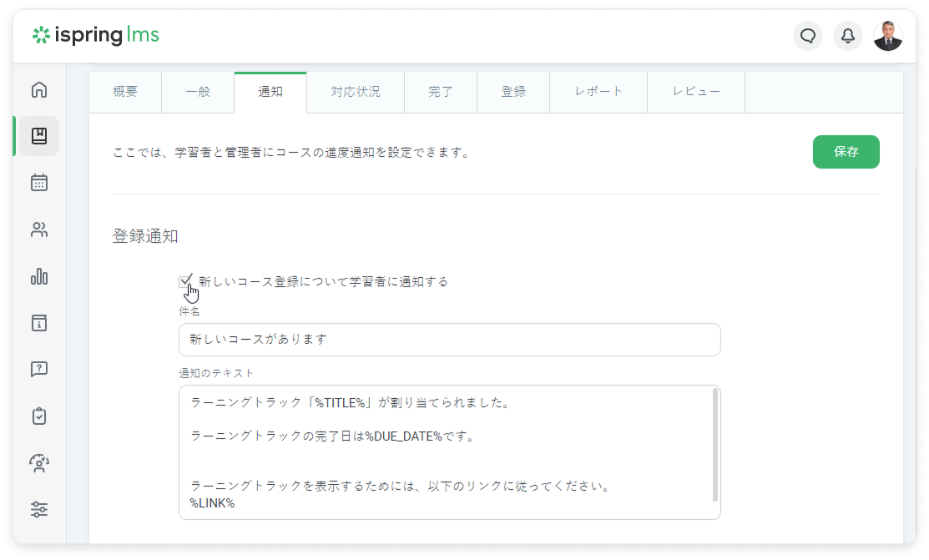Click the user profile avatar
The width and height of the screenshot is (929, 560).
[887, 36]
